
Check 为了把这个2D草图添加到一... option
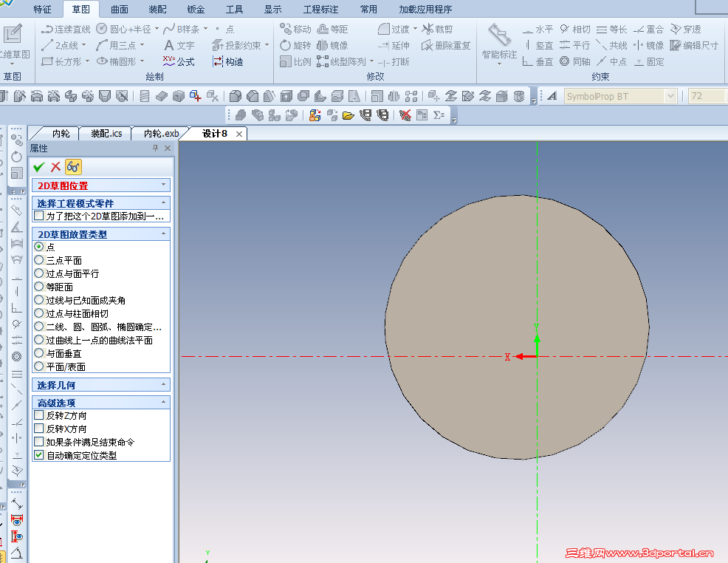pos(39,216)
